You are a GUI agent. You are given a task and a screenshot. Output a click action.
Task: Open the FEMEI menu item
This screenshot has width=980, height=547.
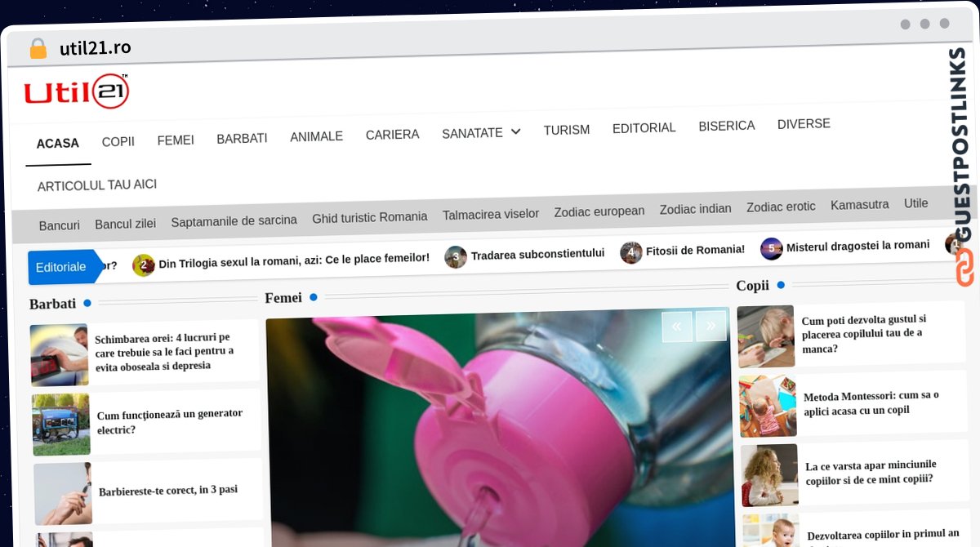[176, 140]
